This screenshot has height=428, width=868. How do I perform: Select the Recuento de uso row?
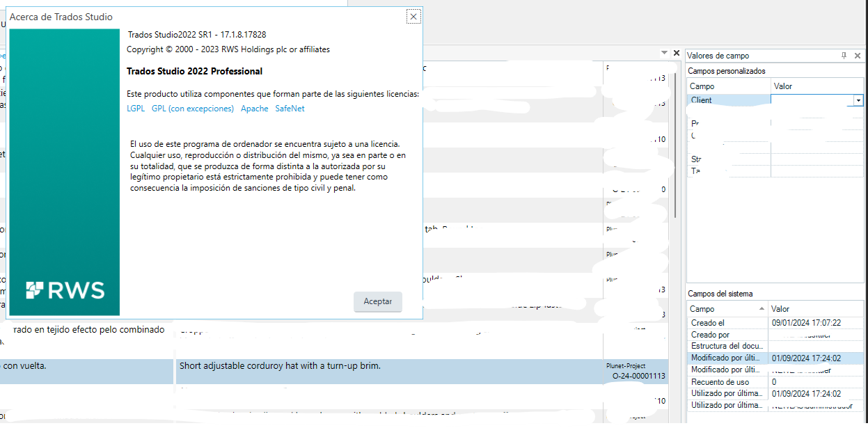[775, 382]
